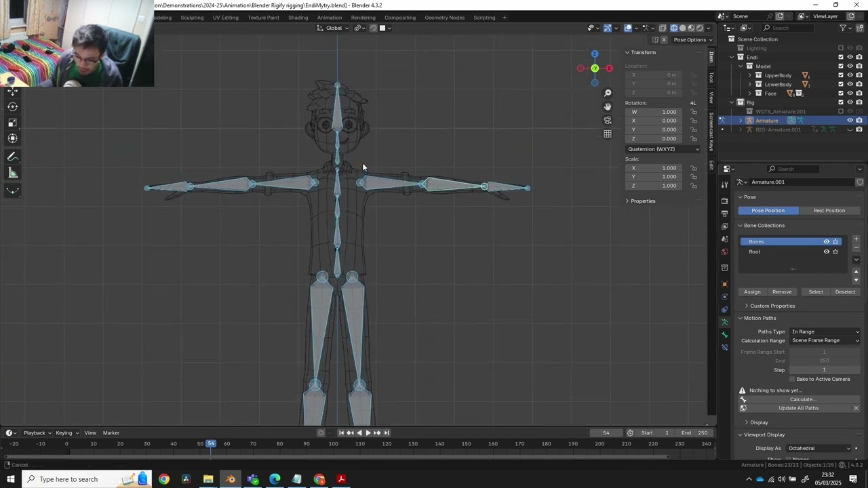Open the Paths Type dropdown

click(825, 331)
